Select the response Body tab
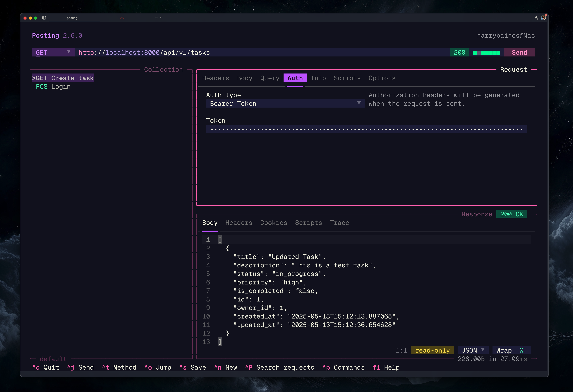 210,223
